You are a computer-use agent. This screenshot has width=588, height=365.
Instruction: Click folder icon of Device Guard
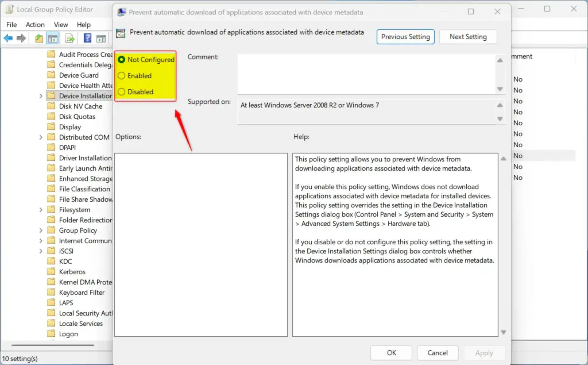51,75
